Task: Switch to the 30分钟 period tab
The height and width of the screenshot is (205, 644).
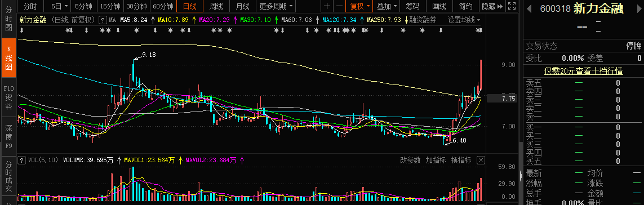Action: tap(136, 6)
